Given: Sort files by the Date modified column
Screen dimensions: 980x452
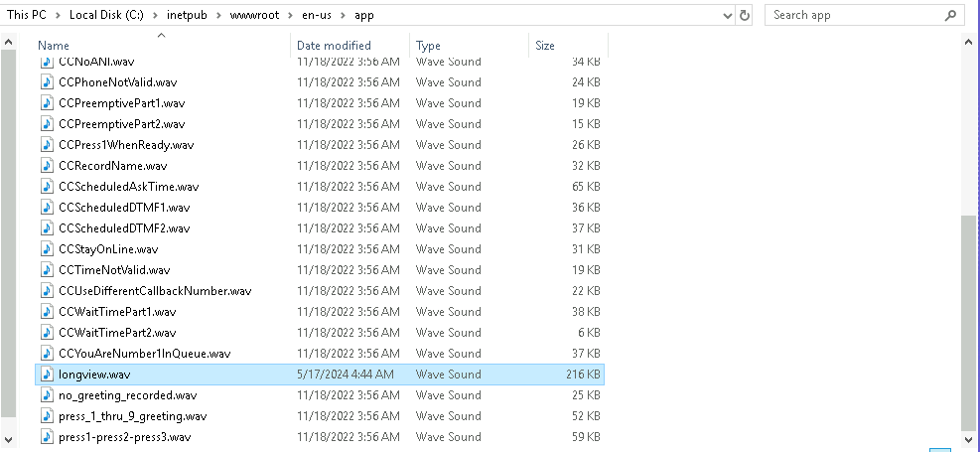Looking at the screenshot, I should click(x=334, y=46).
